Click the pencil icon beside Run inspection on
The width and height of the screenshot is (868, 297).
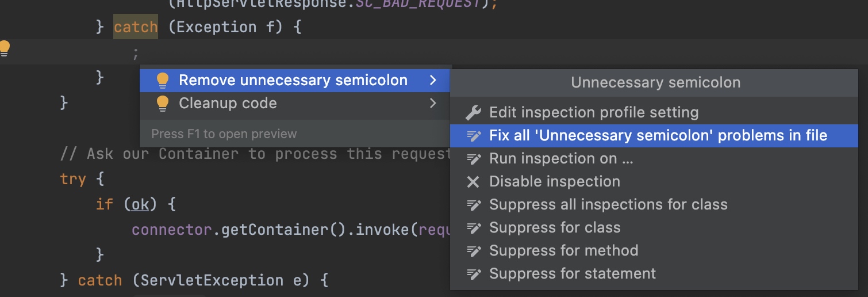pyautogui.click(x=473, y=159)
